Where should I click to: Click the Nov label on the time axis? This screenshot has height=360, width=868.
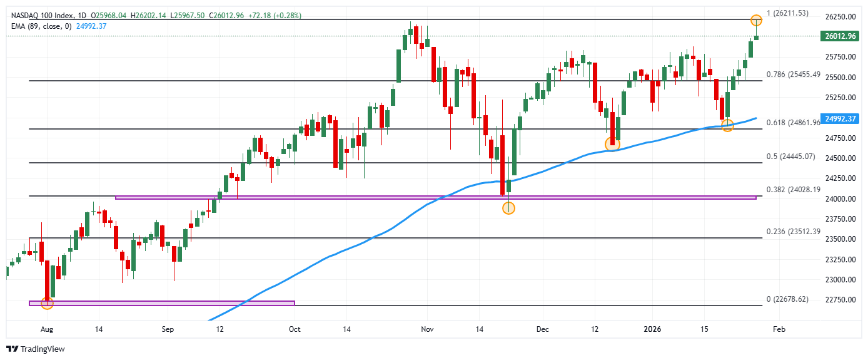[427, 329]
